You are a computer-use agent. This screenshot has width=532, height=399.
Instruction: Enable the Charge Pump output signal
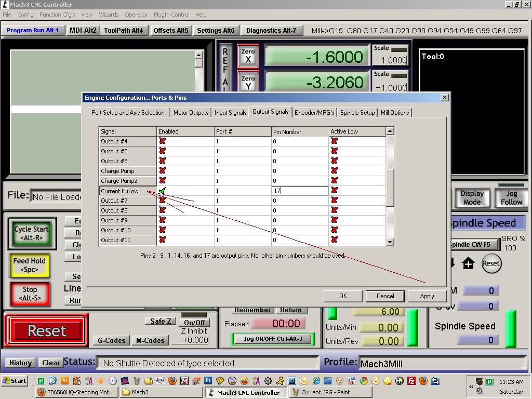coord(163,171)
